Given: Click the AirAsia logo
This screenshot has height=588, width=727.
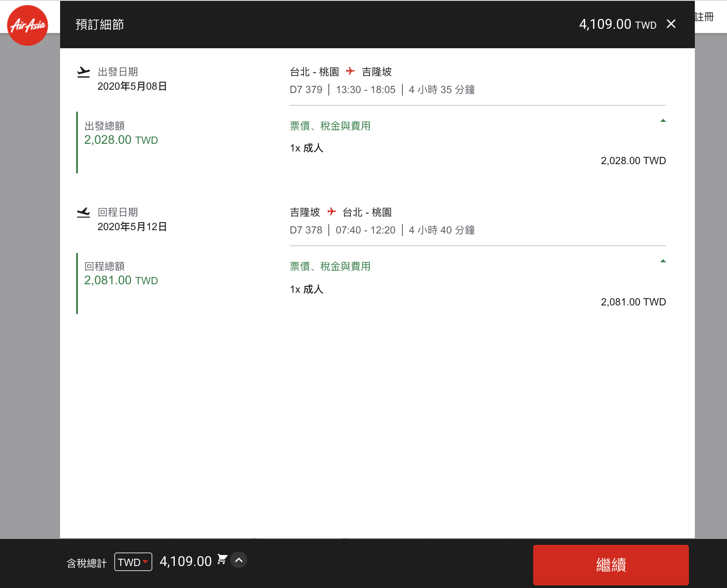Looking at the screenshot, I should click(x=28, y=25).
